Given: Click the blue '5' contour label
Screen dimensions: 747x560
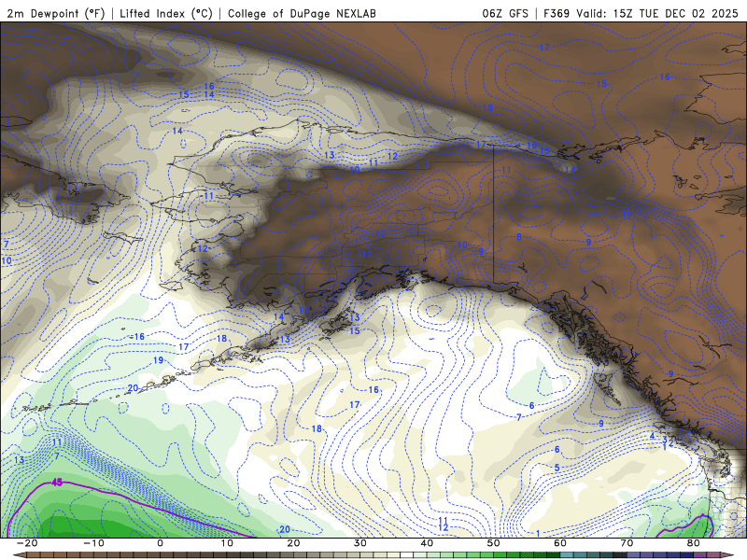Looking at the screenshot, I should point(557,468).
